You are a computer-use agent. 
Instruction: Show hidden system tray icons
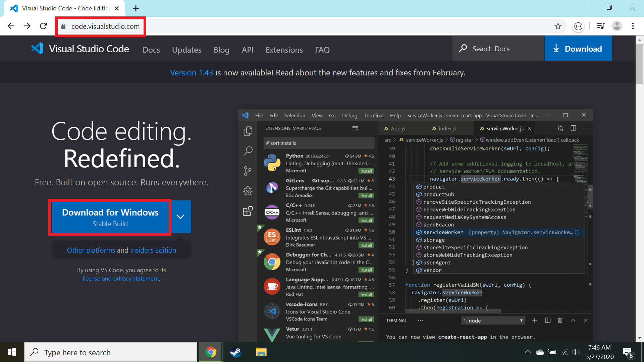[528, 352]
